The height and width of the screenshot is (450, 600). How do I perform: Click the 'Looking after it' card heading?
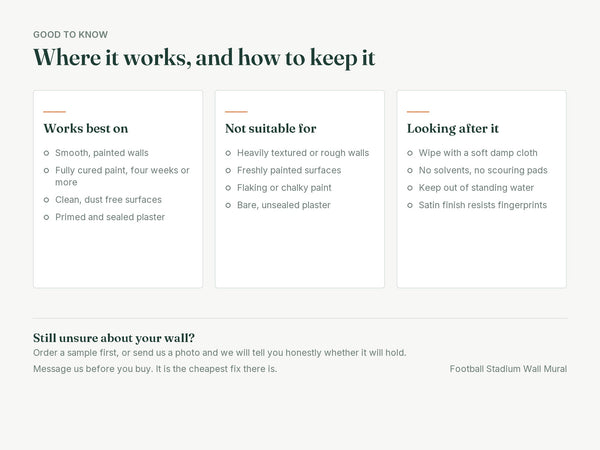[453, 129]
